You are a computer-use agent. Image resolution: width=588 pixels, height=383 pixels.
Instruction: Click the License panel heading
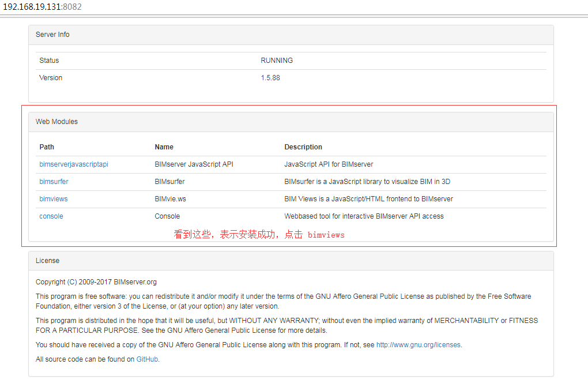47,261
